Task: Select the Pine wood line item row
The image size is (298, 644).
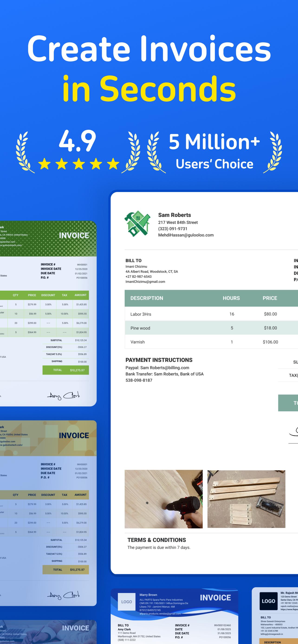Action: tap(140, 328)
